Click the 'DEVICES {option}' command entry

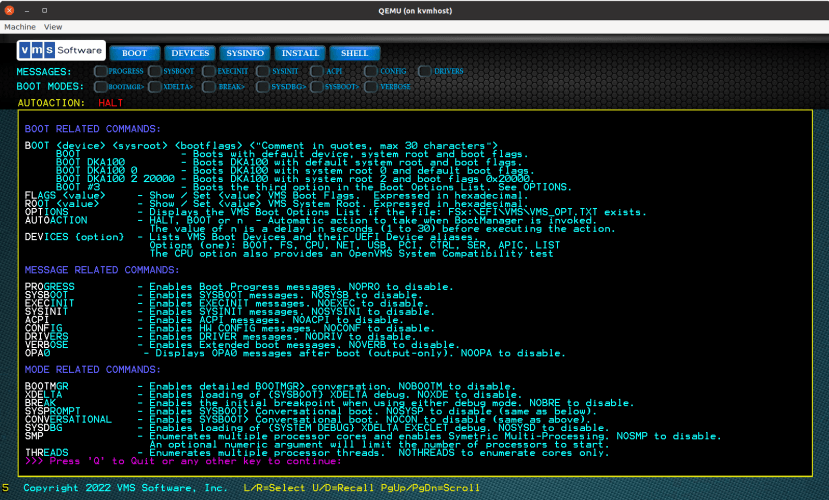pos(74,236)
